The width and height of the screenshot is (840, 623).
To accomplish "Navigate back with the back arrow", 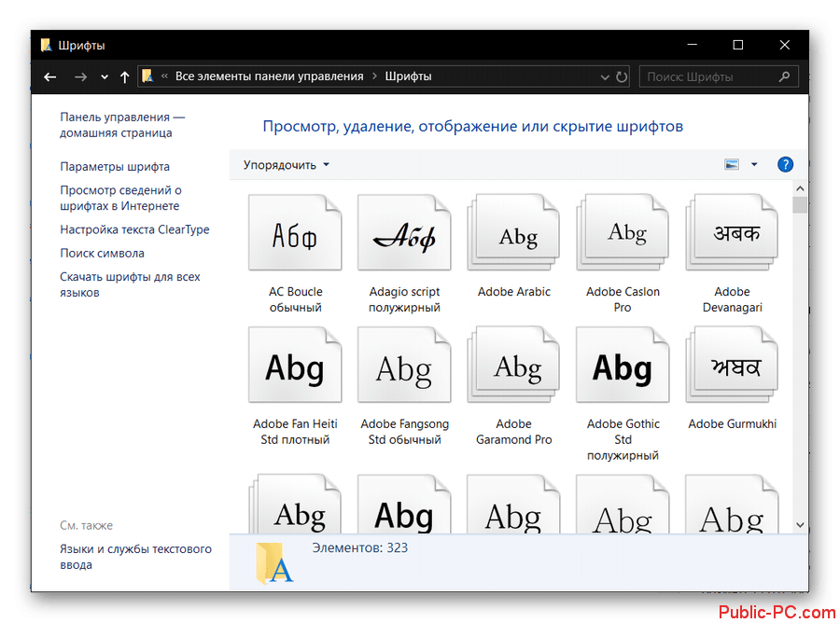I will [x=50, y=77].
